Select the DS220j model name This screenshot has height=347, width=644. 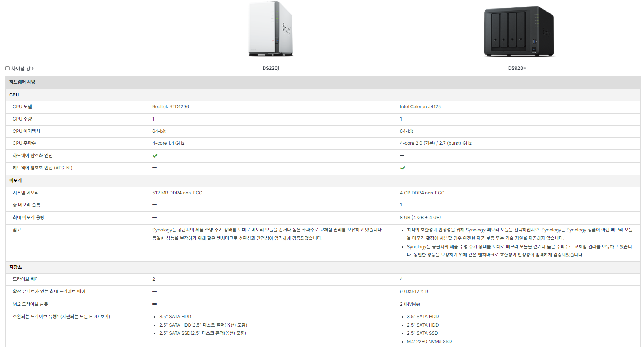[x=270, y=68]
